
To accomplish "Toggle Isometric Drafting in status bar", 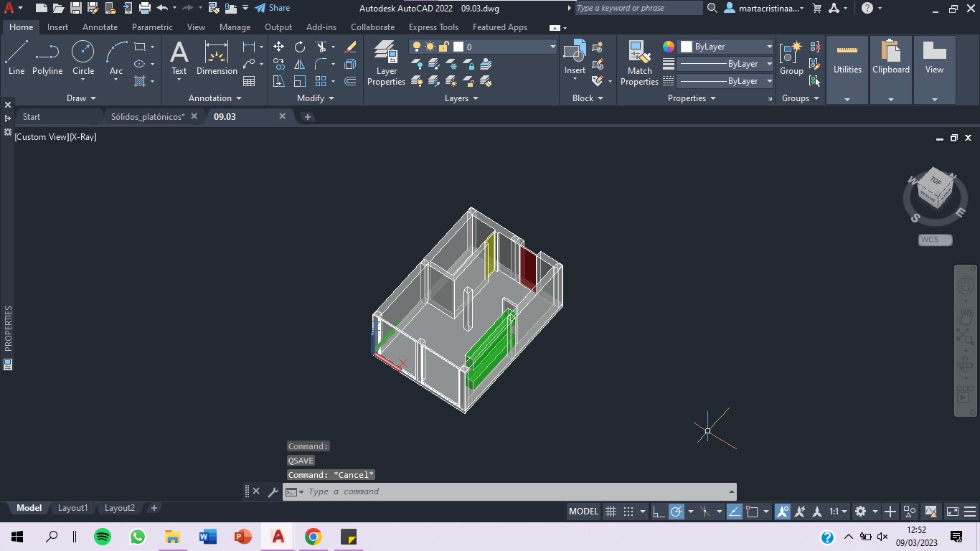I will pos(705,512).
